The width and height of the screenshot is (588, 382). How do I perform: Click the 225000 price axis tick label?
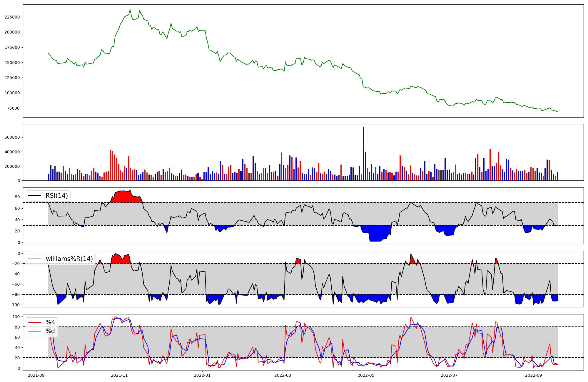click(12, 17)
